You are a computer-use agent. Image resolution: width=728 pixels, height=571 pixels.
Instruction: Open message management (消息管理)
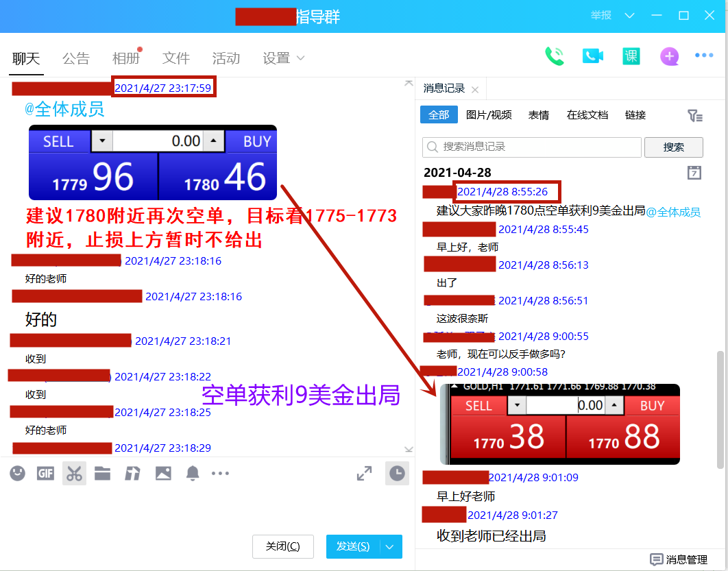pos(679,559)
